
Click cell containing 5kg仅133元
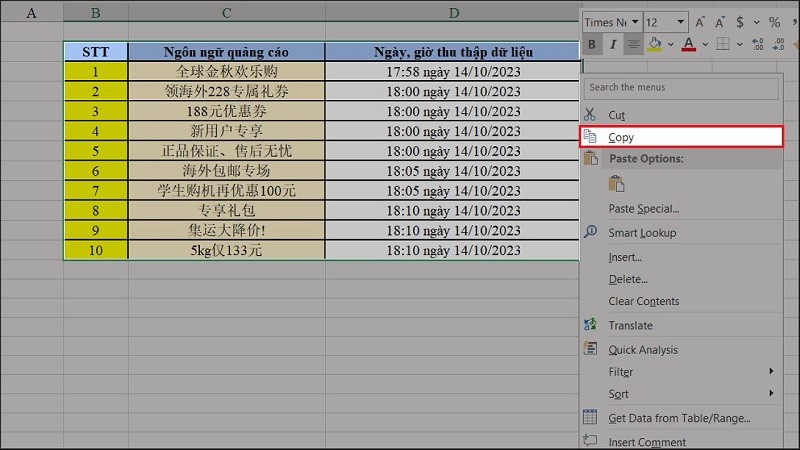click(x=227, y=251)
